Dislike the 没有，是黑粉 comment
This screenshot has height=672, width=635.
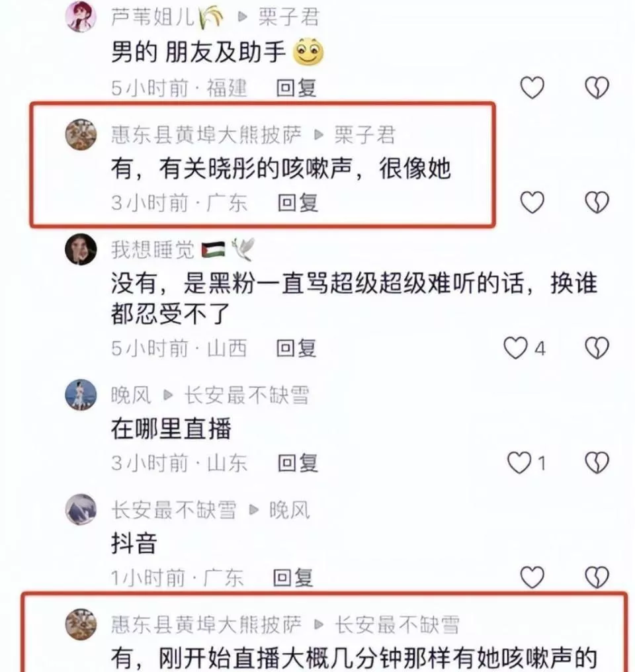[x=597, y=347]
